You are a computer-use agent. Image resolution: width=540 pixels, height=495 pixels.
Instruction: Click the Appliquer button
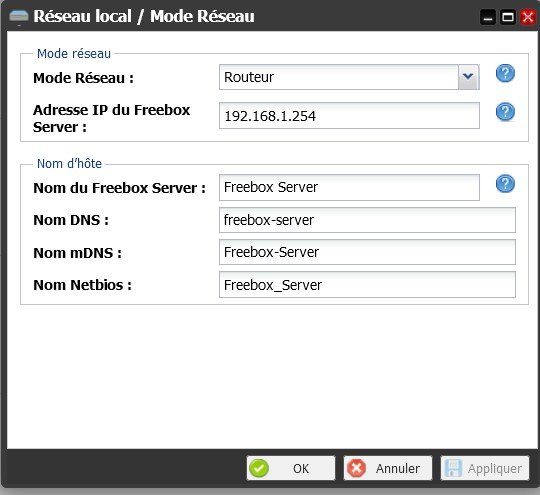tap(485, 468)
